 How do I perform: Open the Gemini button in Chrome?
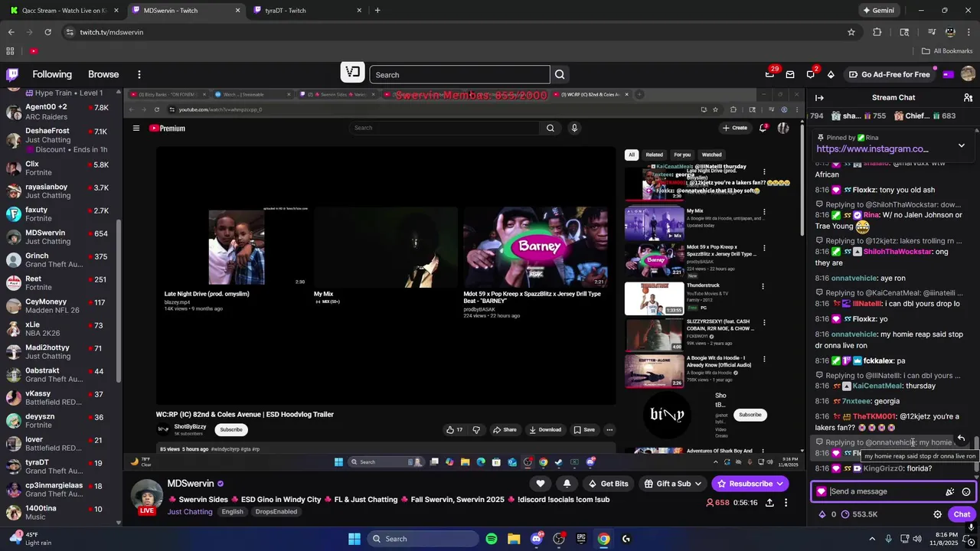click(x=878, y=11)
